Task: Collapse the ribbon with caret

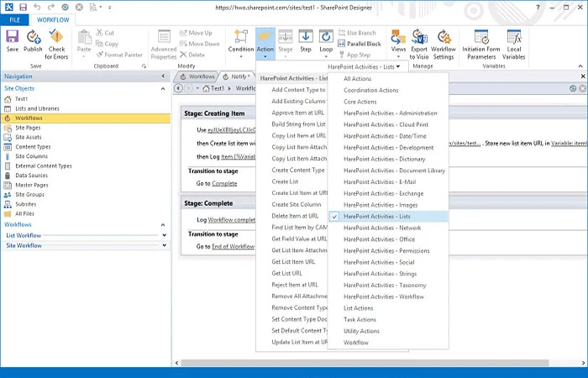Action: coord(580,66)
